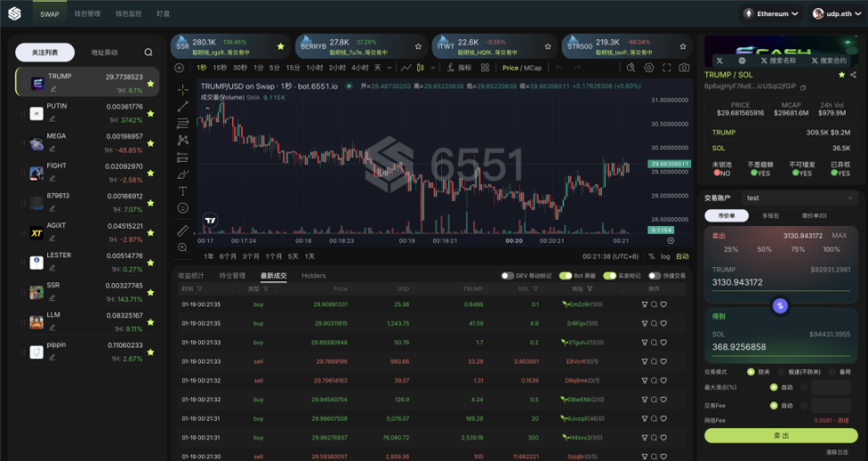This screenshot has height=461, width=868.
Task: Open chart settings hexagon icon
Action: click(x=649, y=68)
